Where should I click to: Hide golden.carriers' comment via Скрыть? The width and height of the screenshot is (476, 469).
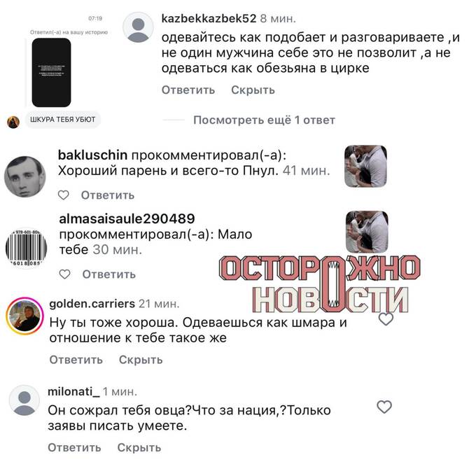coord(141,360)
